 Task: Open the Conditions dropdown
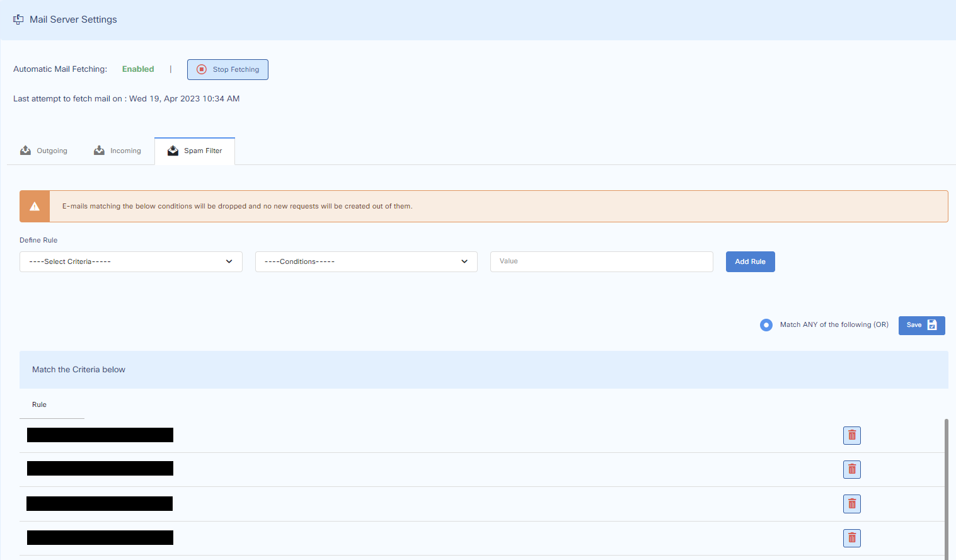click(x=366, y=261)
